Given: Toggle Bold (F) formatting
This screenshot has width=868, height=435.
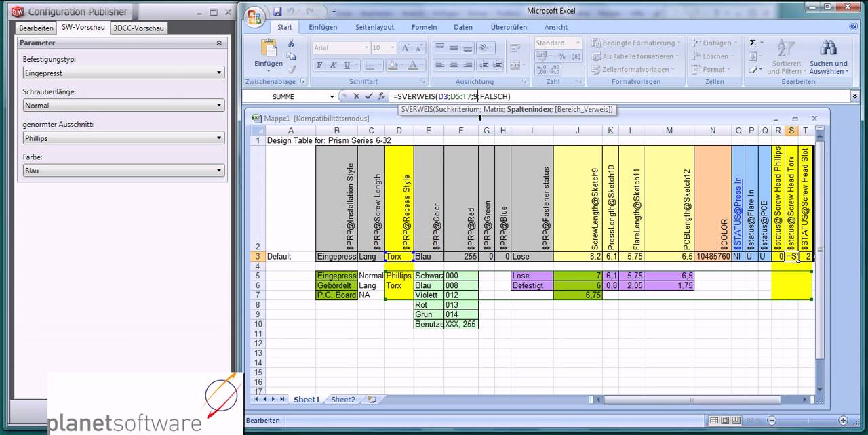Looking at the screenshot, I should (319, 65).
